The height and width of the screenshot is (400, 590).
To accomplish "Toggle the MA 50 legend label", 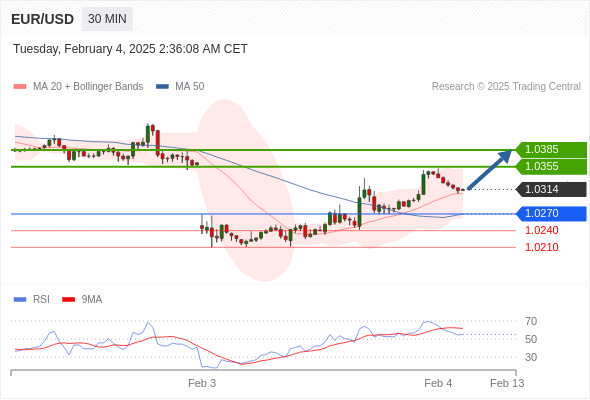I will pos(190,87).
